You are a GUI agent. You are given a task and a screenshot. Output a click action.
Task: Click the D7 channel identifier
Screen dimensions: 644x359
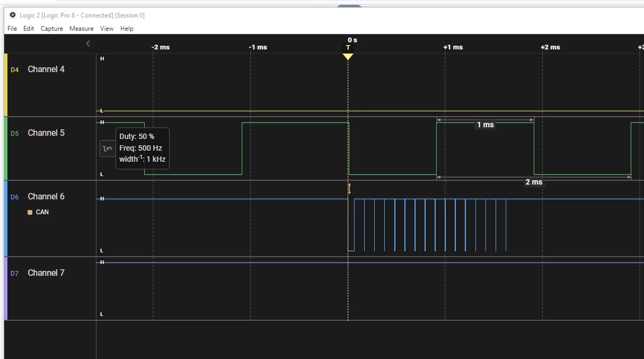pos(15,274)
